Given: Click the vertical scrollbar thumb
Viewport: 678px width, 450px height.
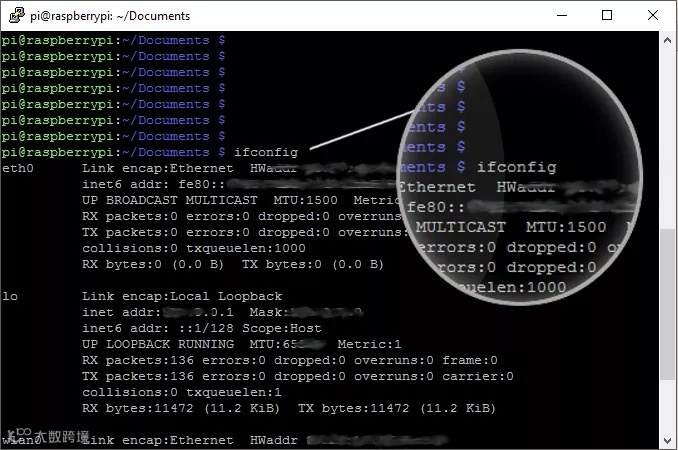Looking at the screenshot, I should click(x=667, y=305).
